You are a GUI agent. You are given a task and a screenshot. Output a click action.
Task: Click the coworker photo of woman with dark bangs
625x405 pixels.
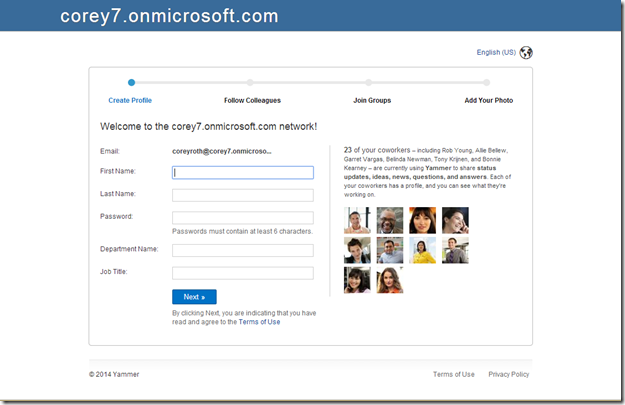[423, 220]
